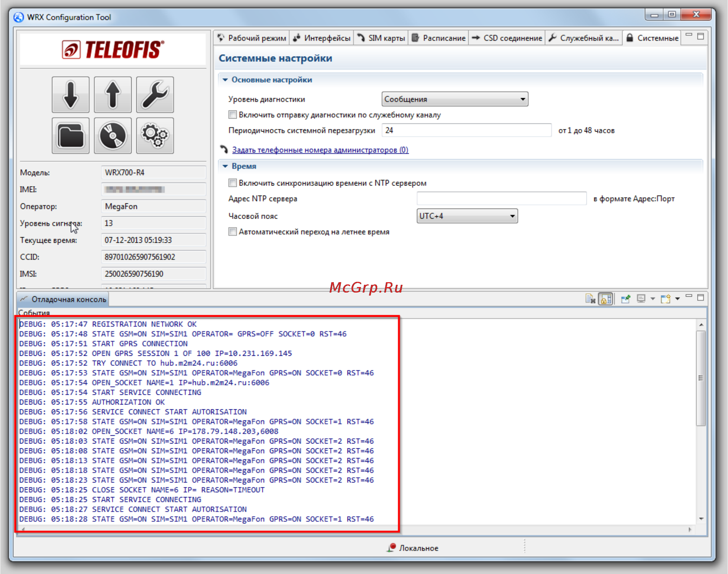This screenshot has height=574, width=728.
Task: Click the CCID value field
Action: 153,257
